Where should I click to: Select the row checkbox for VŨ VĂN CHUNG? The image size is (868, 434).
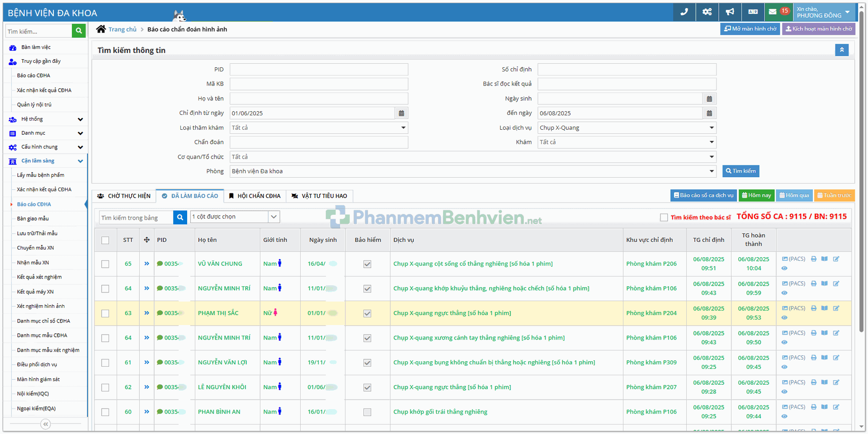tap(105, 264)
